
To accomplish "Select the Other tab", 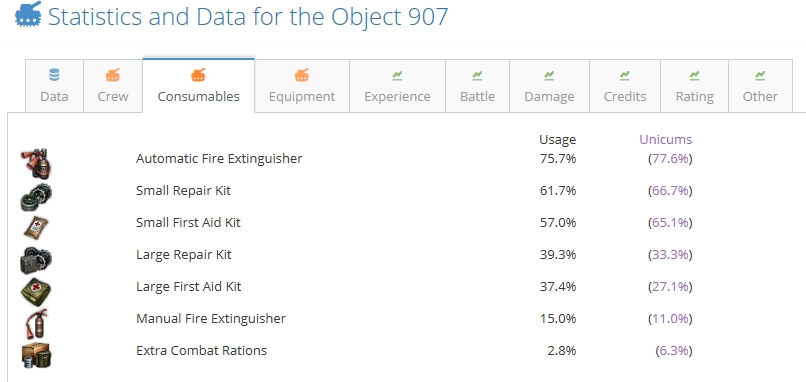I will coord(760,86).
